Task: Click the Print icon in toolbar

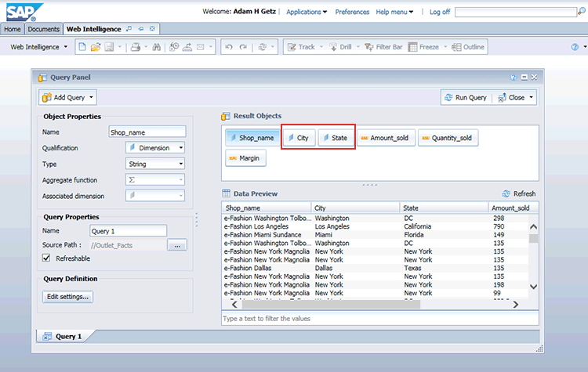Action: (x=136, y=47)
